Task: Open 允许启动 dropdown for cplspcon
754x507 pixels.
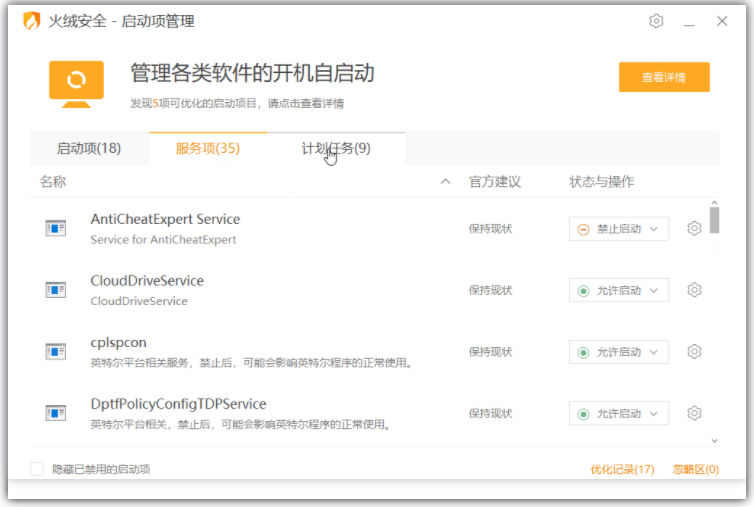Action: pyautogui.click(x=618, y=352)
